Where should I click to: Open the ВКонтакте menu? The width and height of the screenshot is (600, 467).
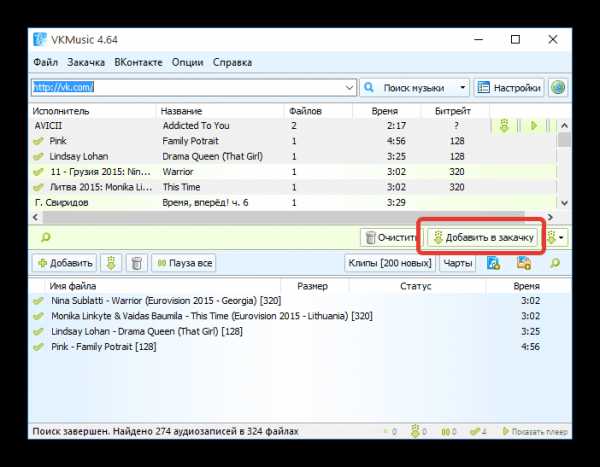[138, 62]
